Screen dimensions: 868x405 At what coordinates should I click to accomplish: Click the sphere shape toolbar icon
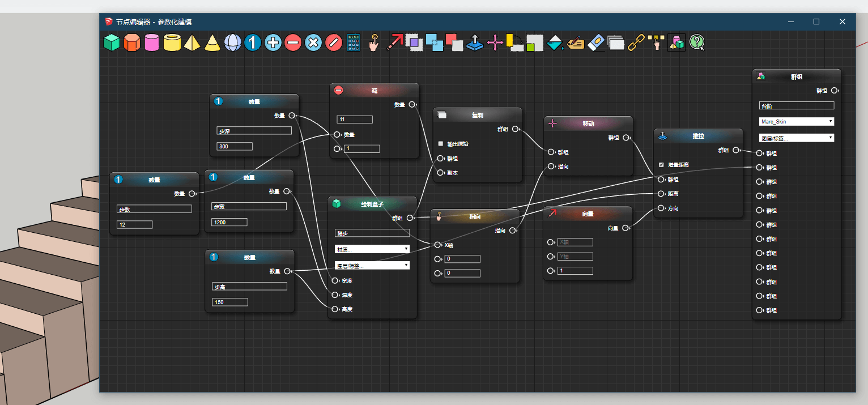[x=232, y=42]
